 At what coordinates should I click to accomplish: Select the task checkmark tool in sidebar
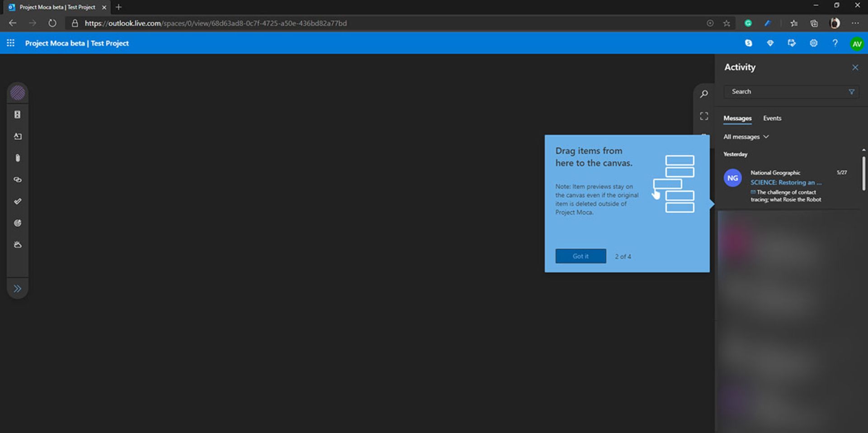point(17,201)
